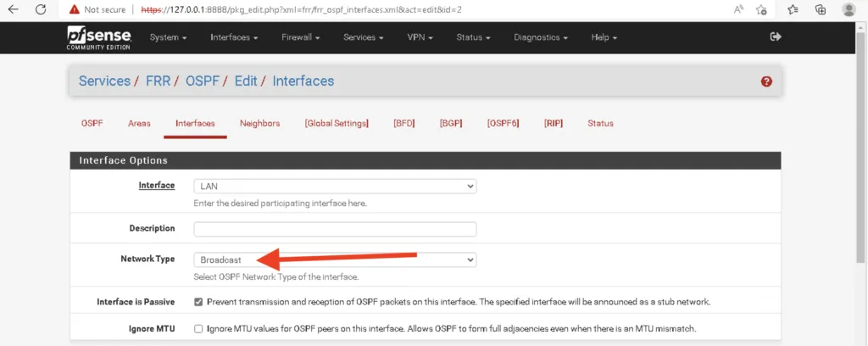Open the red help question mark icon

(x=766, y=81)
